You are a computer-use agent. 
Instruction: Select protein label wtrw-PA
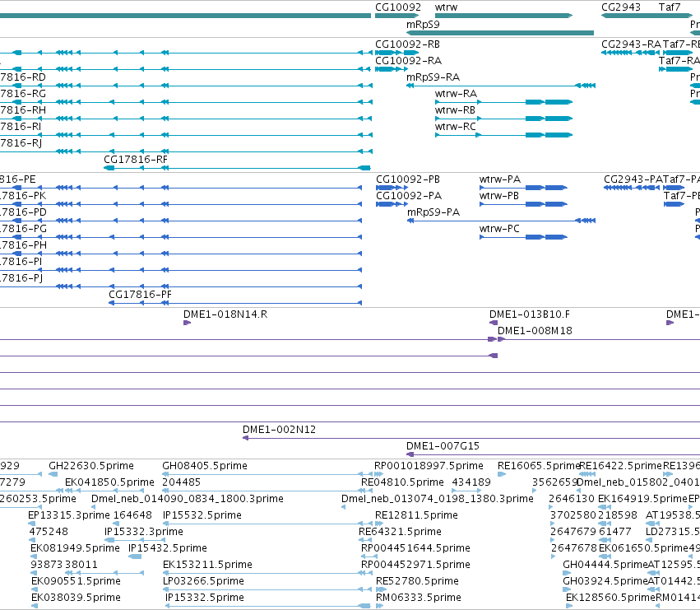(x=500, y=179)
